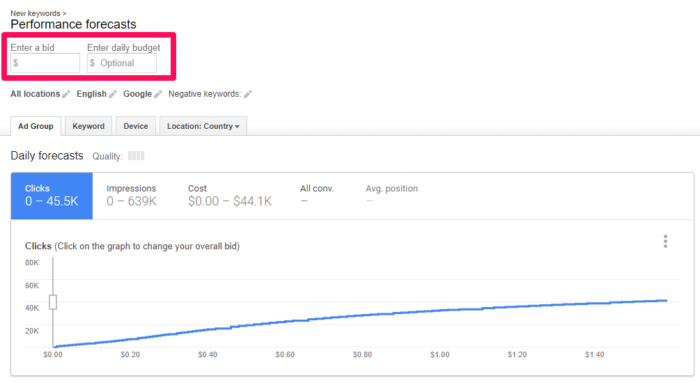This screenshot has height=383, width=700.
Task: Edit Negative keywords via pencil icon
Action: (248, 94)
